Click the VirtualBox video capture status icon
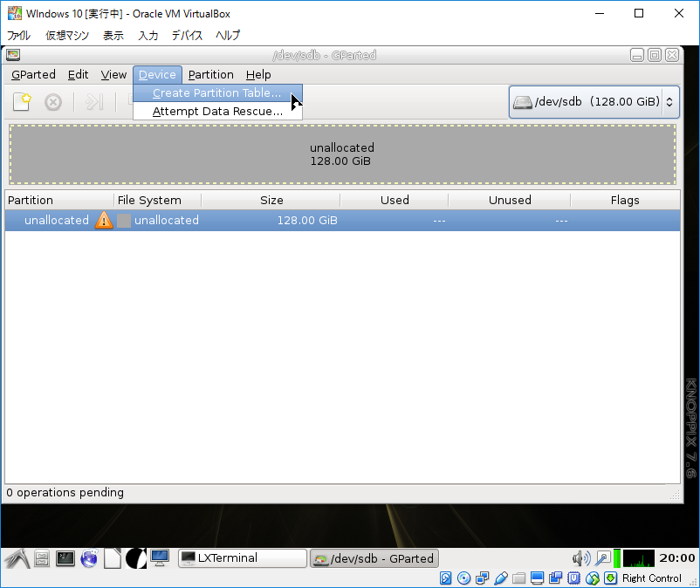The width and height of the screenshot is (700, 588). (x=555, y=578)
